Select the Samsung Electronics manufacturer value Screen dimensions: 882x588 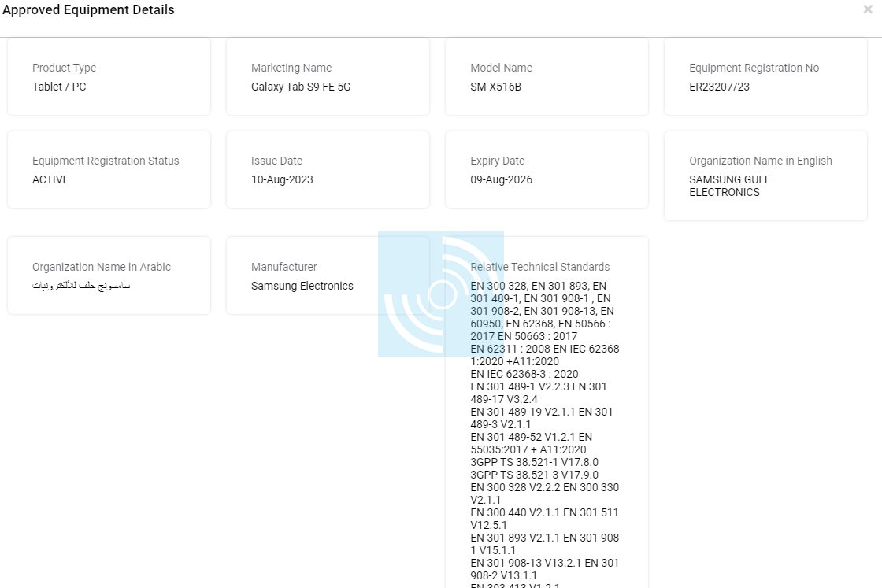(302, 286)
